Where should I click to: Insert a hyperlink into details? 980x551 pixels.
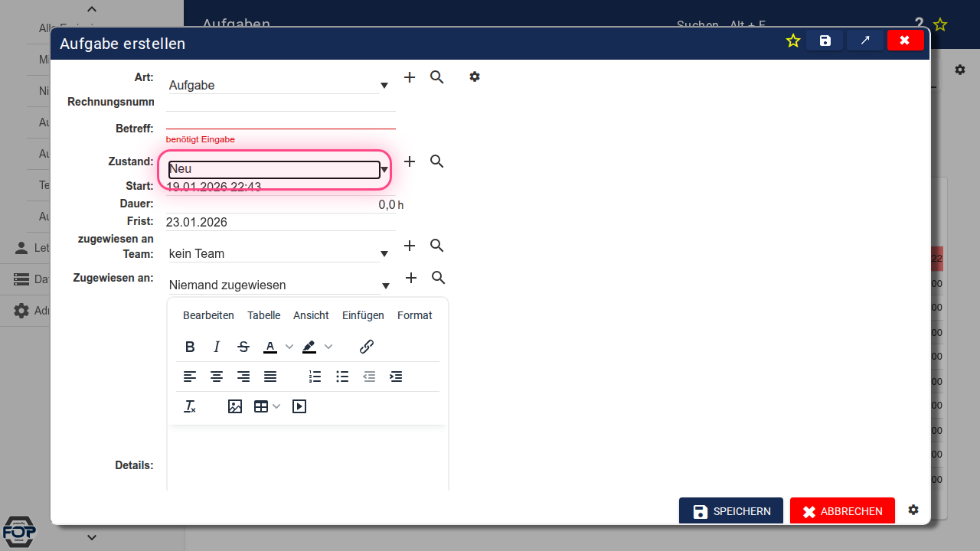tap(367, 347)
